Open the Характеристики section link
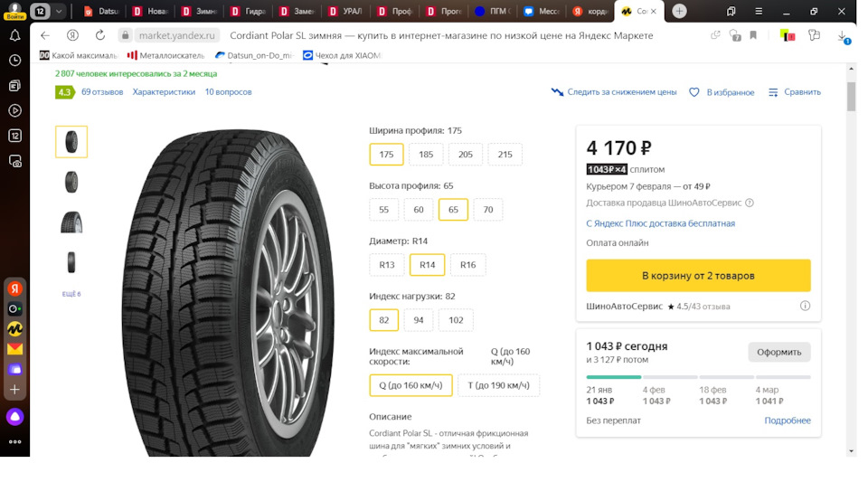This screenshot has width=868, height=482. pos(164,92)
